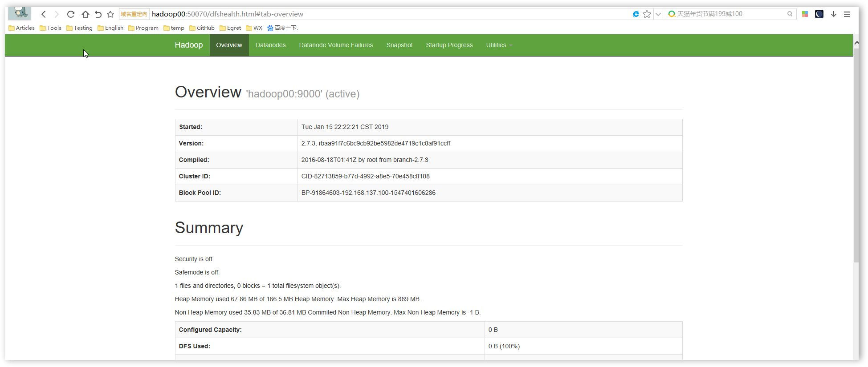868x367 pixels.
Task: Click the Version value 2.7.3 text
Action: 375,143
